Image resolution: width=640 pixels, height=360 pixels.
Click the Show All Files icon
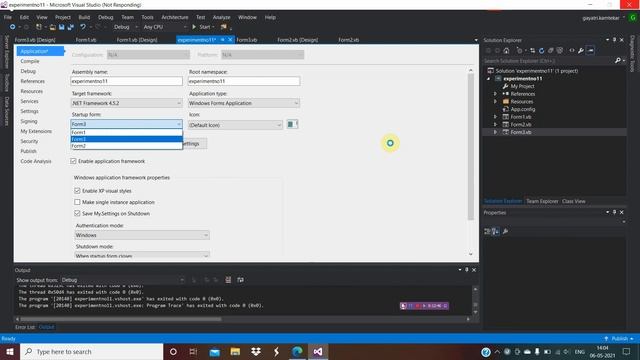coord(560,51)
